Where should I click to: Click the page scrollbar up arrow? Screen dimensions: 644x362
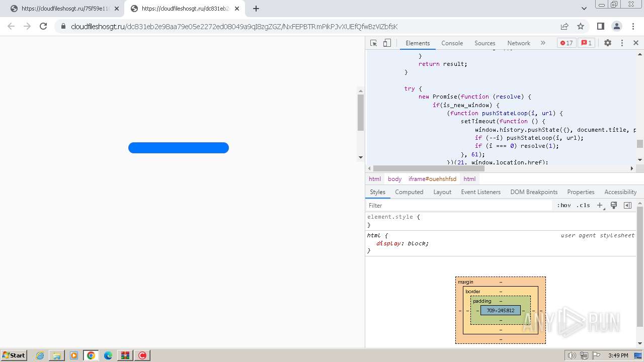360,90
